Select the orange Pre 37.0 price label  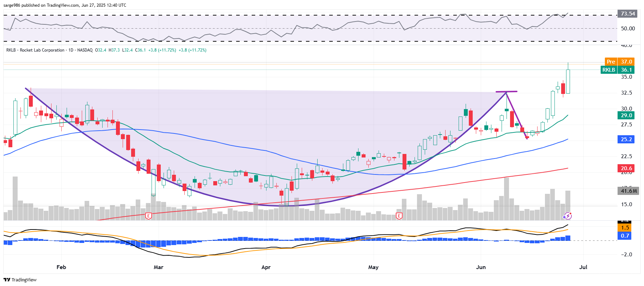[x=620, y=61]
